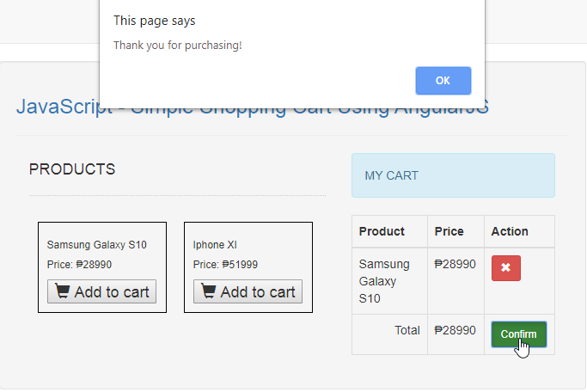
Task: Select the MY CART panel header
Action: (x=453, y=175)
